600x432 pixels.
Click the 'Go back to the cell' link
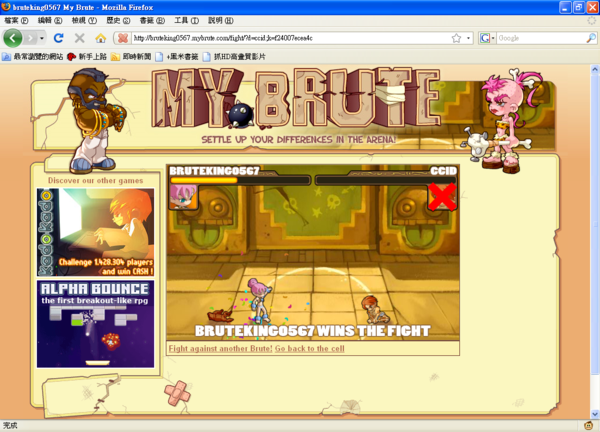pyautogui.click(x=310, y=349)
